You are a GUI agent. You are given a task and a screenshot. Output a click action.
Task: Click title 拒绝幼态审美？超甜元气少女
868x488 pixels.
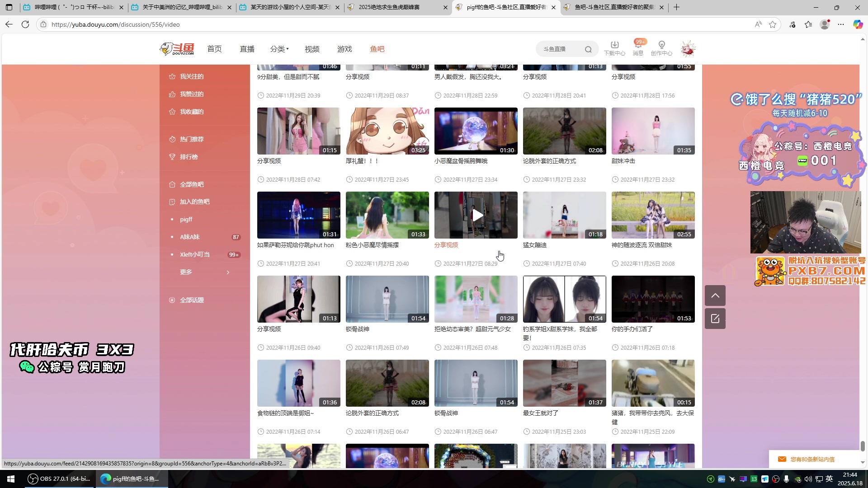click(x=472, y=329)
